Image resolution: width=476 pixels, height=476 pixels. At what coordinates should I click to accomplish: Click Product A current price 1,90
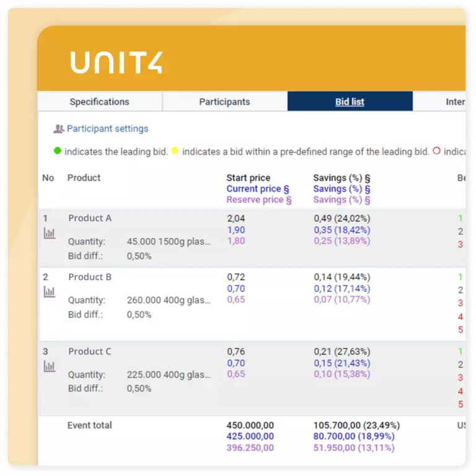point(236,230)
